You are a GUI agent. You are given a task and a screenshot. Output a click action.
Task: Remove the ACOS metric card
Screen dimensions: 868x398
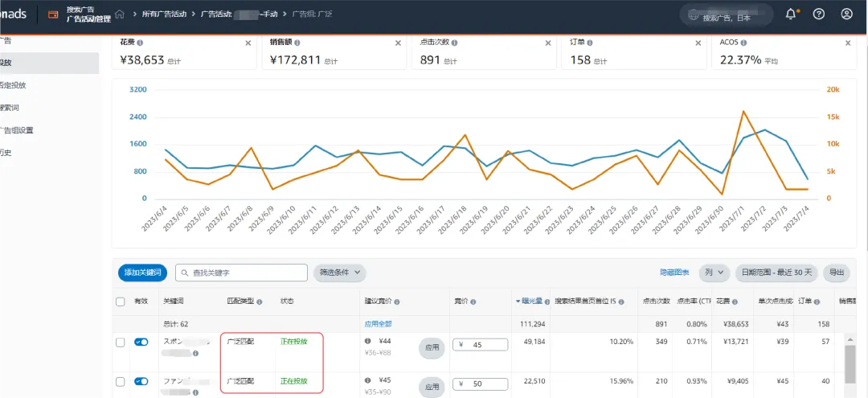(x=848, y=43)
